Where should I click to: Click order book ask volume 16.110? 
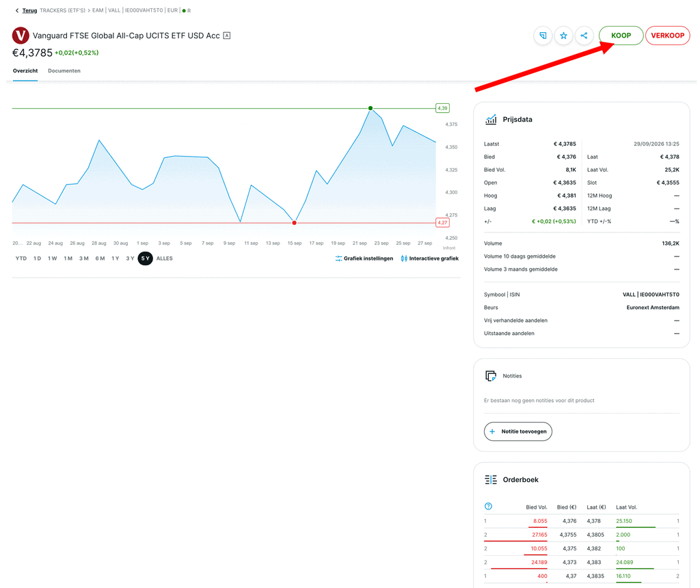click(623, 576)
